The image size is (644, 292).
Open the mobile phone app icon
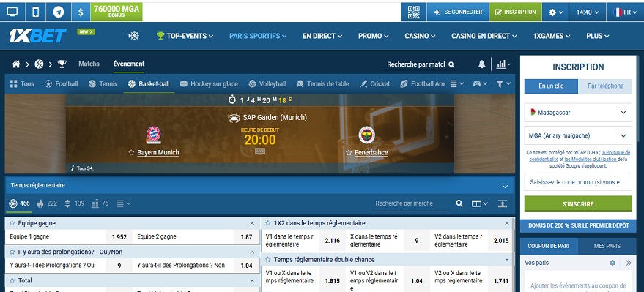[36, 12]
